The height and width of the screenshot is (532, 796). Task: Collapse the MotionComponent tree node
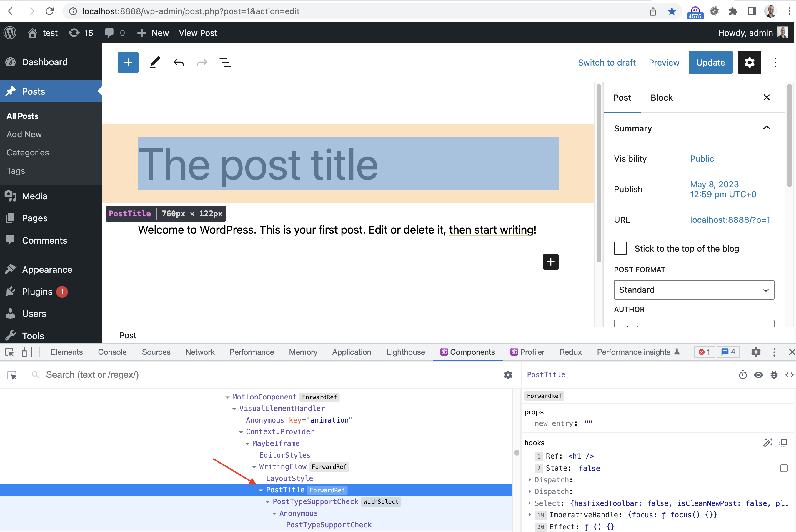click(227, 397)
